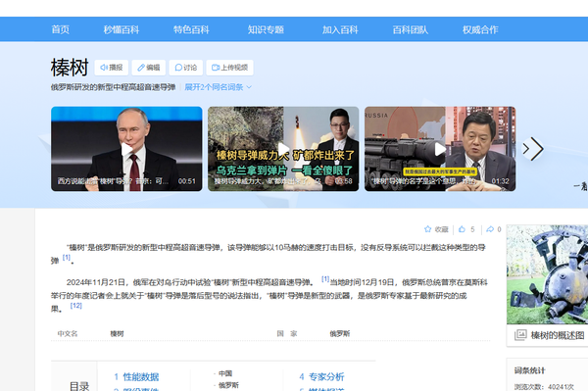Click the 榛树的概述图 caption link
Screen dimensions: 588x391
tap(558, 335)
